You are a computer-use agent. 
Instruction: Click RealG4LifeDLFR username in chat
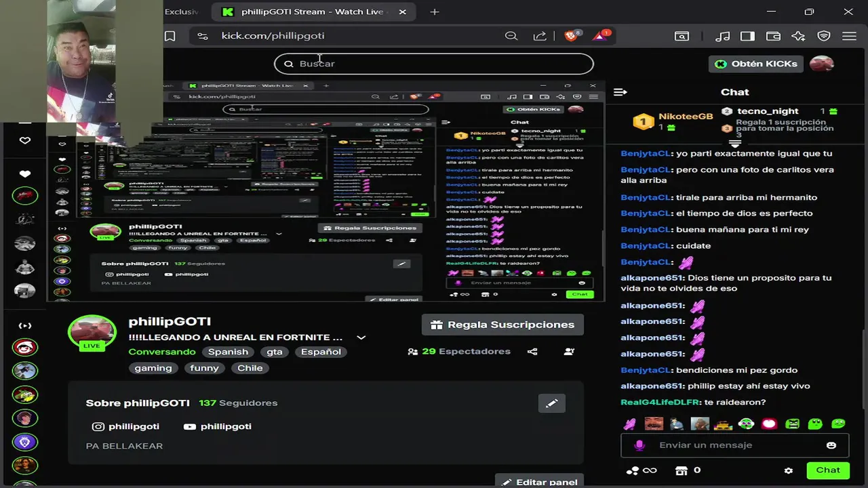[660, 403]
